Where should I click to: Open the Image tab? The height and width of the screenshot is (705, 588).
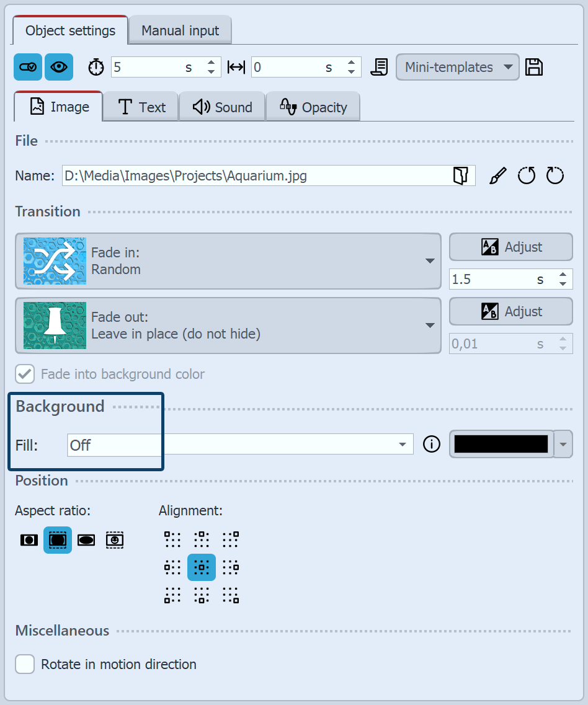coord(58,107)
